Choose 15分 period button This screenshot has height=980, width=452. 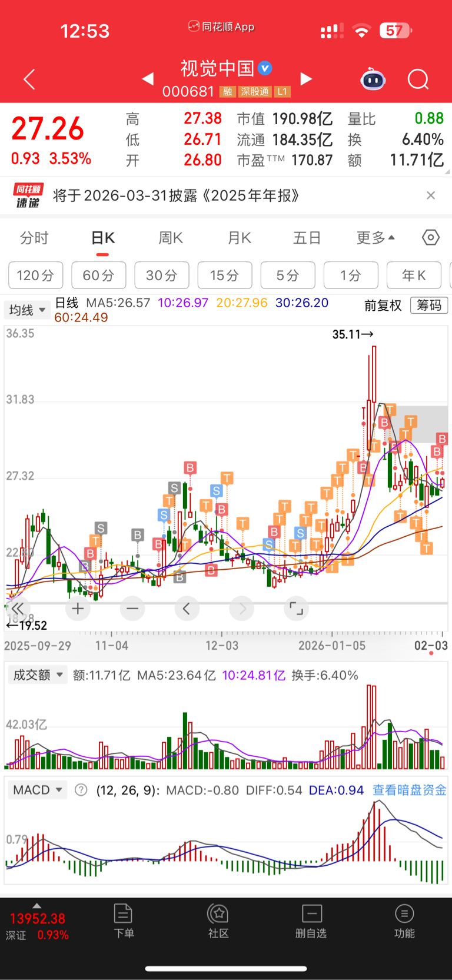pyautogui.click(x=225, y=275)
